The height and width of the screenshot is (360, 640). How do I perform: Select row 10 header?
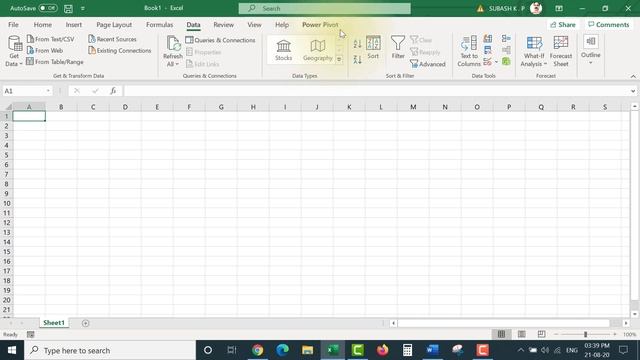(x=7, y=203)
